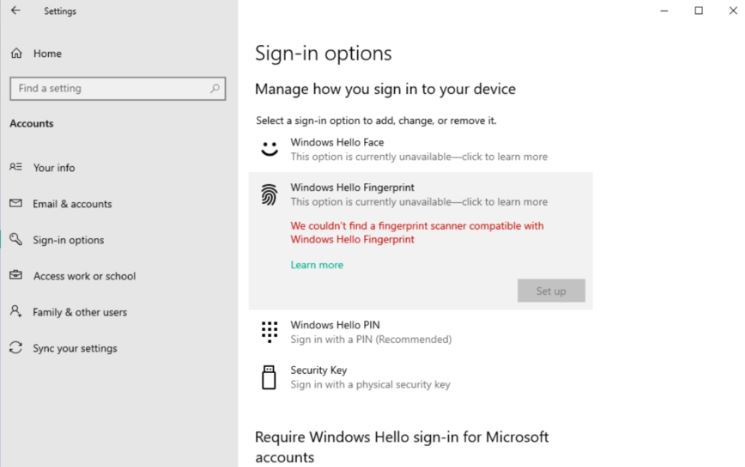Screen dimensions: 745x467
Task: Maximize the Settings window
Action: pyautogui.click(x=698, y=10)
